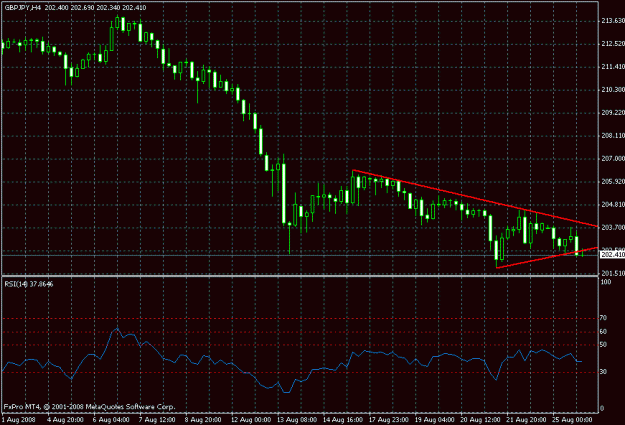
Task: Click the 211.410 price axis label
Action: pyautogui.click(x=613, y=67)
